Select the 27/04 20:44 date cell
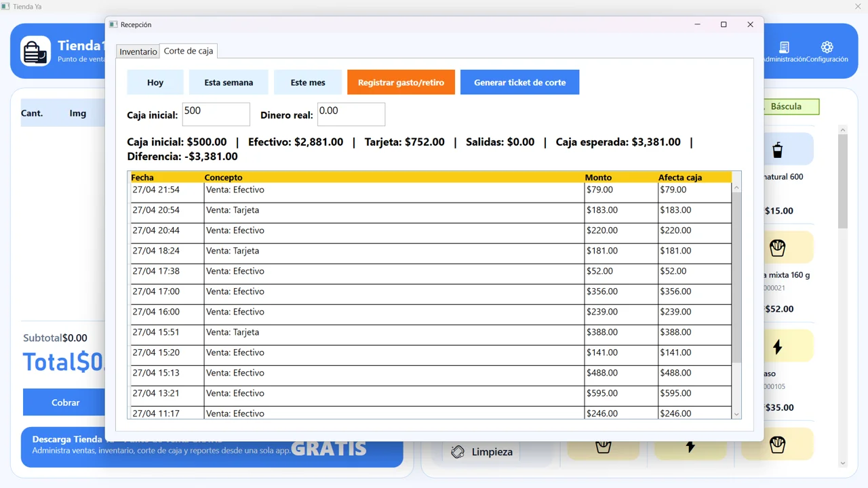Image resolution: width=868 pixels, height=488 pixels. (167, 233)
